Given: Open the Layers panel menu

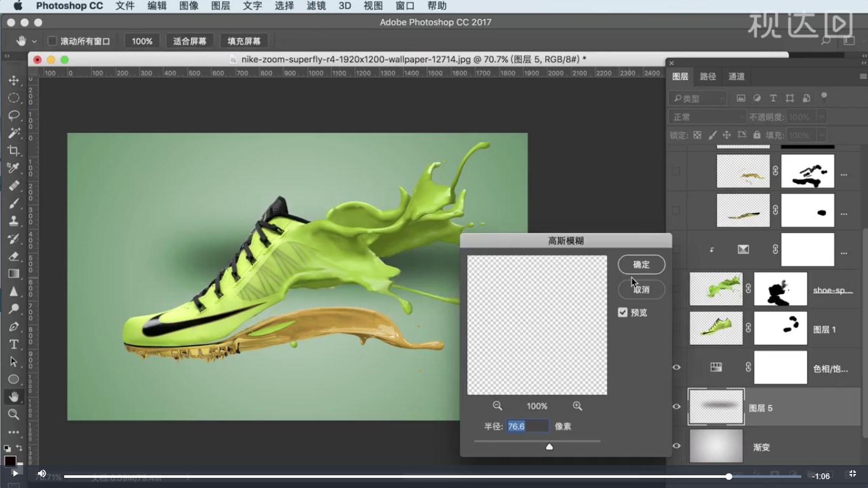Looking at the screenshot, I should point(862,76).
